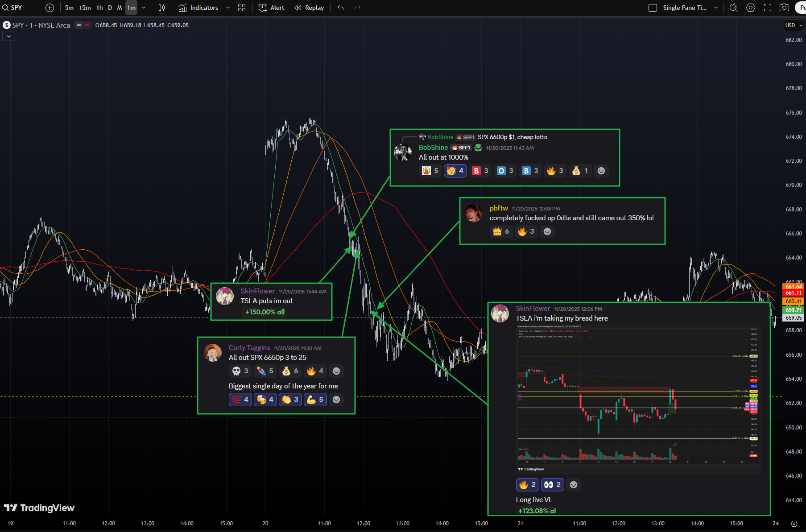
Task: Click the layout setup square icon
Action: 653,8
